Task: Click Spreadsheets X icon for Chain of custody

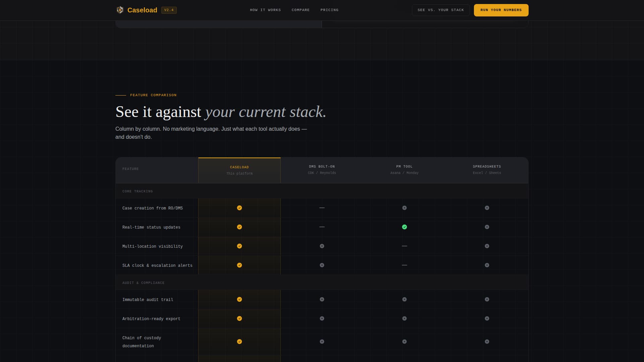Action: coord(487,342)
